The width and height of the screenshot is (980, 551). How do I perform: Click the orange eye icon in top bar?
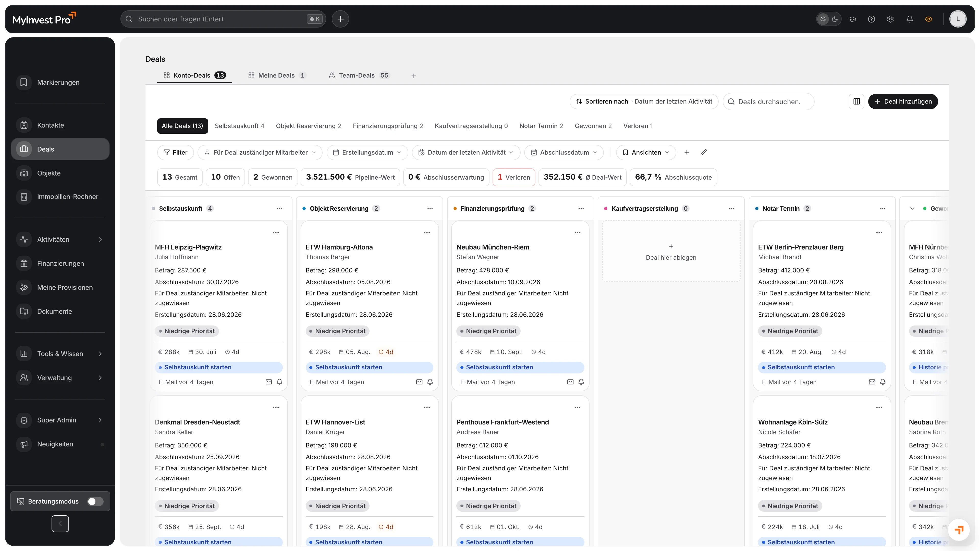[929, 19]
